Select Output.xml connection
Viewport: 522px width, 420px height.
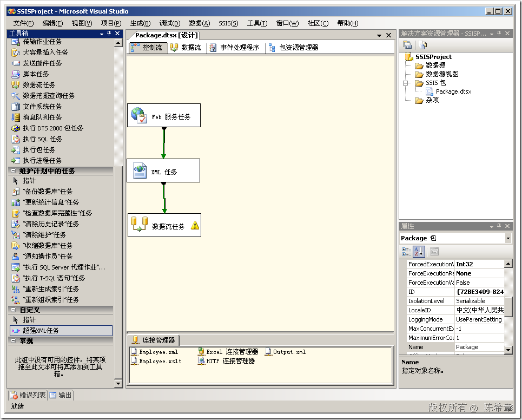(x=286, y=352)
